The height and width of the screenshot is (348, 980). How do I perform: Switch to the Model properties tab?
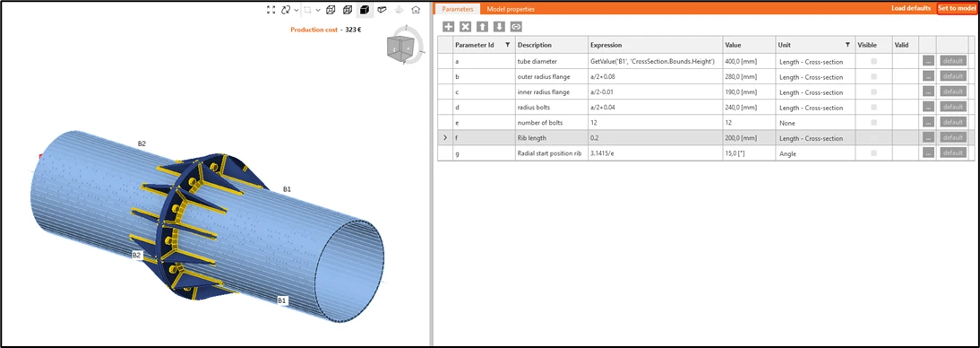pos(511,9)
